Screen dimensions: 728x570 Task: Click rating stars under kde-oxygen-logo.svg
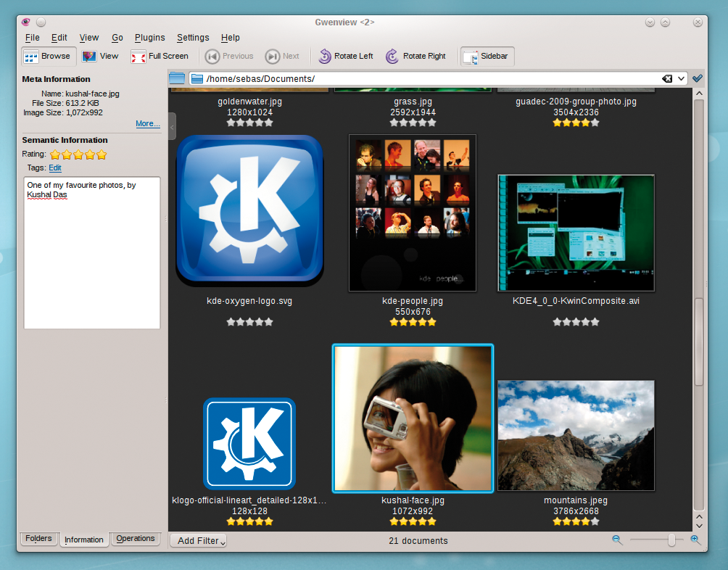[249, 322]
